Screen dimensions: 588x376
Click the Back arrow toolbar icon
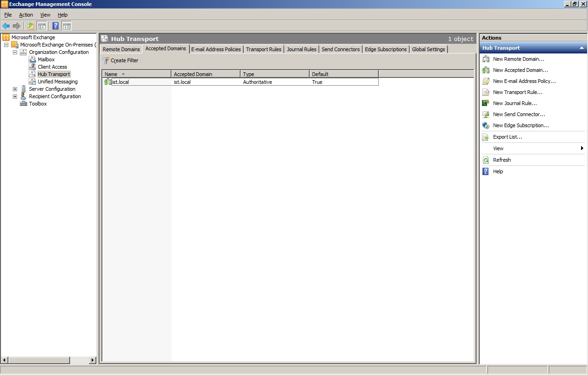(x=6, y=26)
